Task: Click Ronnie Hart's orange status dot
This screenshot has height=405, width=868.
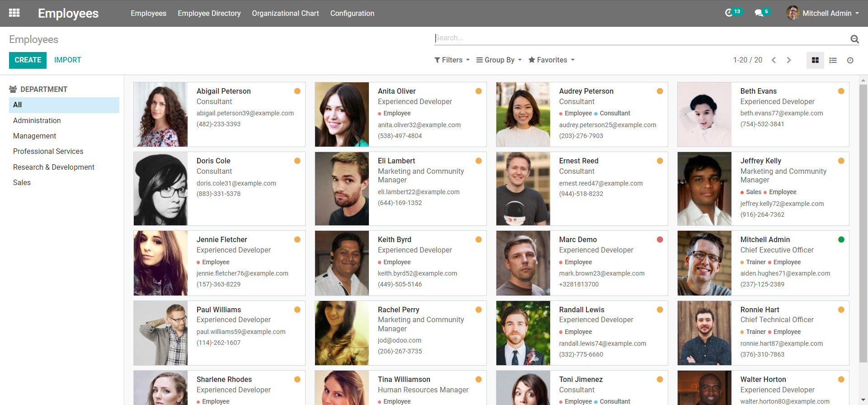Action: [x=841, y=310]
